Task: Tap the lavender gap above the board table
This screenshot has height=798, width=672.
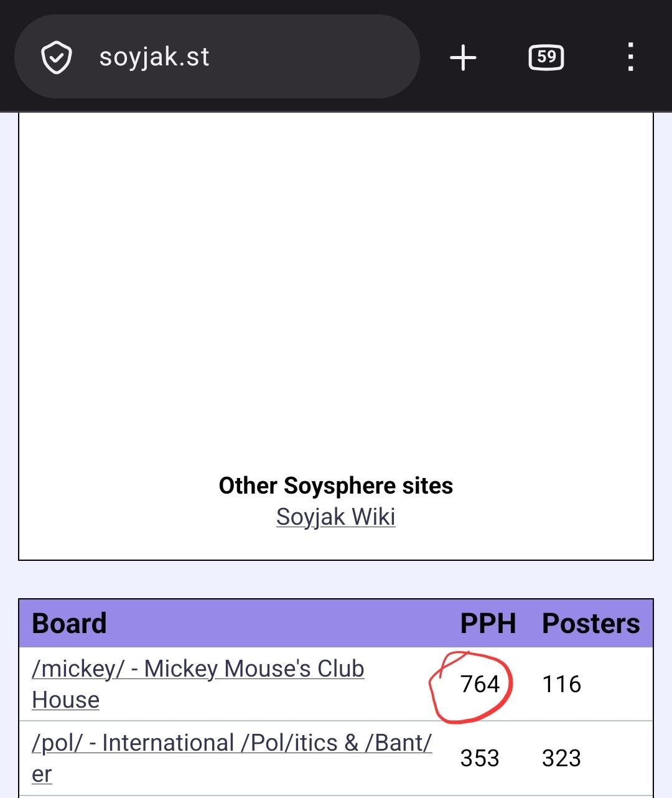Action: click(x=336, y=580)
